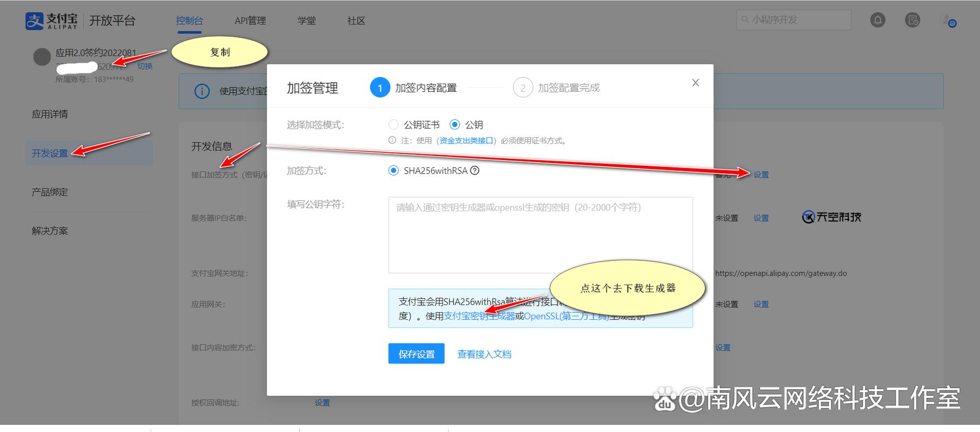The width and height of the screenshot is (980, 432).
Task: Click the 切换 application switch link
Action: (145, 66)
